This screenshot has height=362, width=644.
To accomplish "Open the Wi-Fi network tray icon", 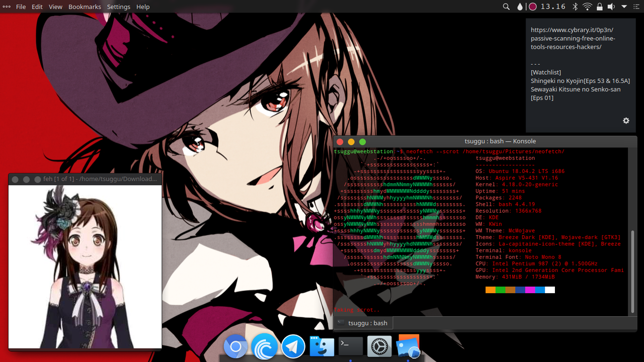I will tap(587, 7).
